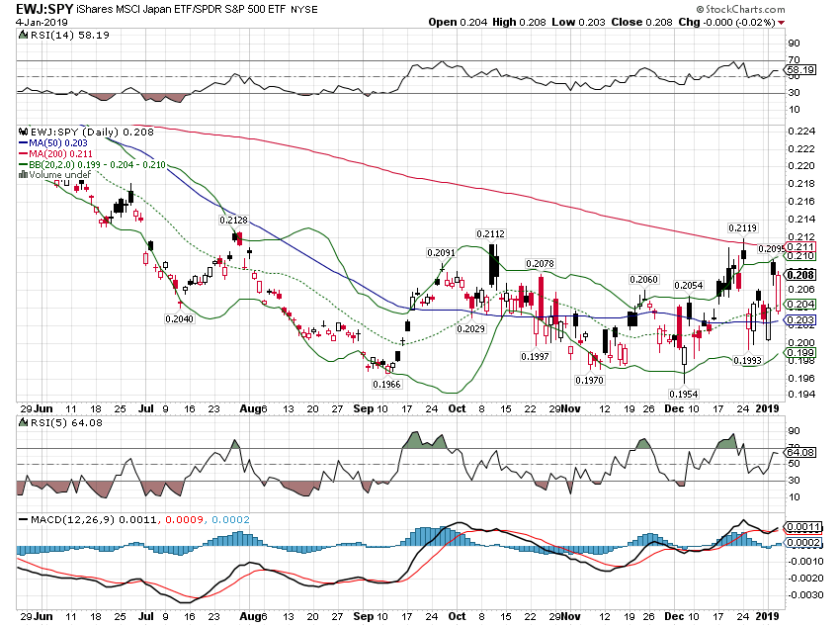Click the 0.1966 price low label
This screenshot has width=840, height=626.
click(386, 385)
